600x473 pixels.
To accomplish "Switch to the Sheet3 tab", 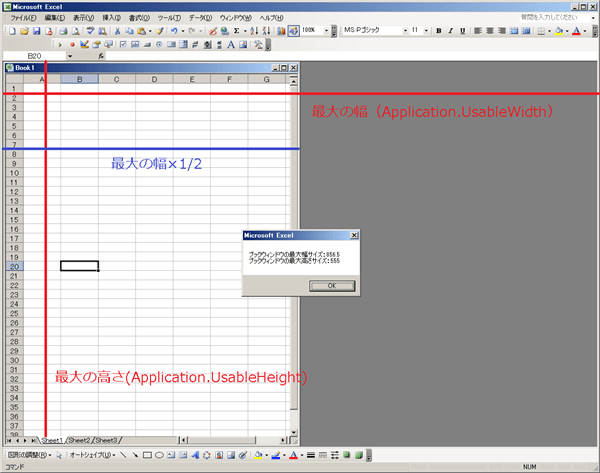I will click(x=106, y=440).
